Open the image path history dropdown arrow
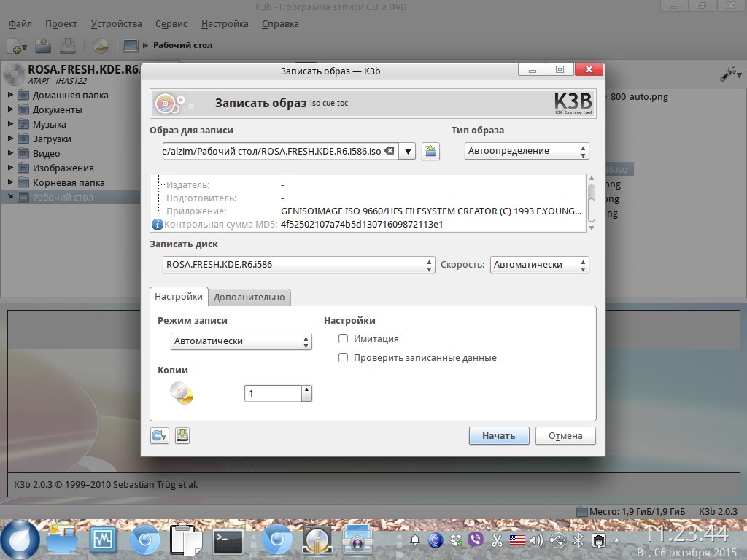Image resolution: width=747 pixels, height=560 pixels. tap(407, 152)
